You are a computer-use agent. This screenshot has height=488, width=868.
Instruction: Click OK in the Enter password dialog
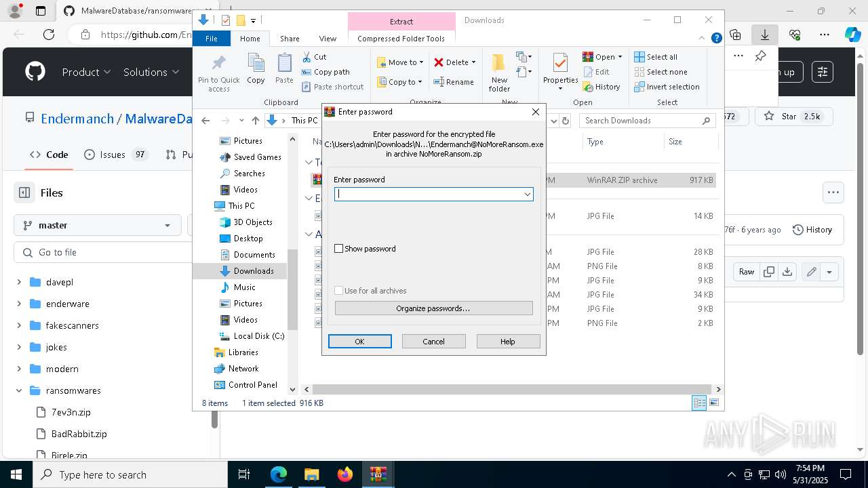tap(359, 342)
